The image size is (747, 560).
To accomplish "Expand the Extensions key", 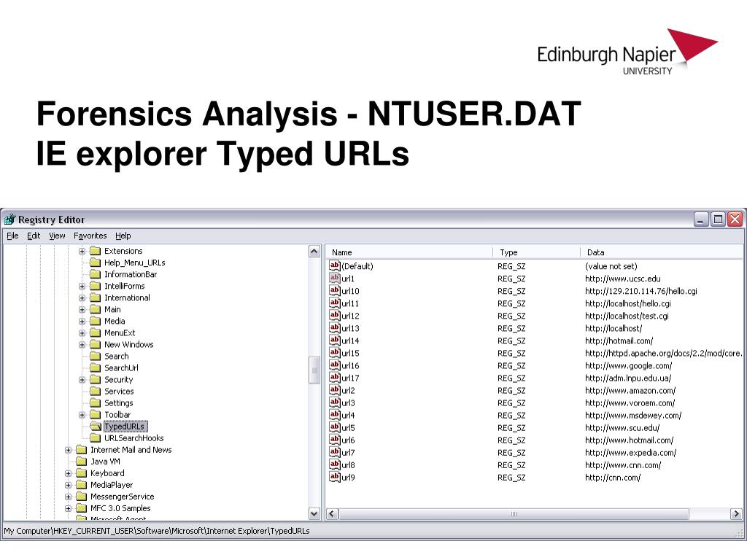I will tap(82, 251).
